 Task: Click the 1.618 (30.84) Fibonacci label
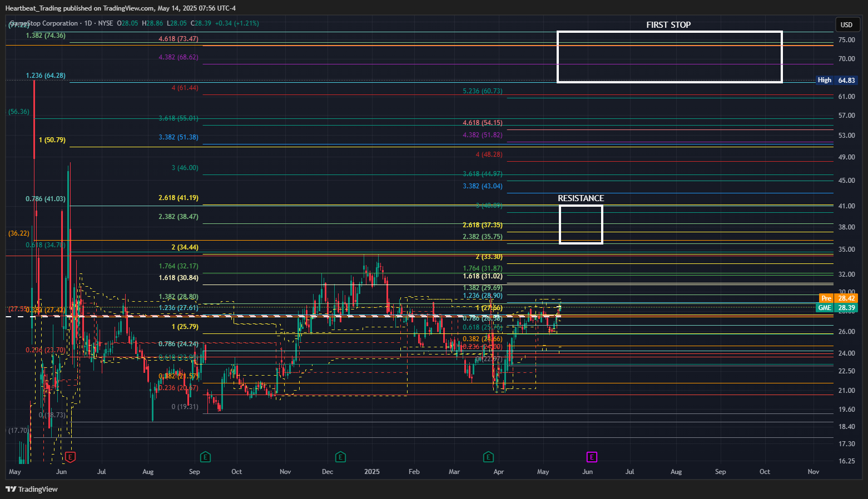click(x=178, y=278)
